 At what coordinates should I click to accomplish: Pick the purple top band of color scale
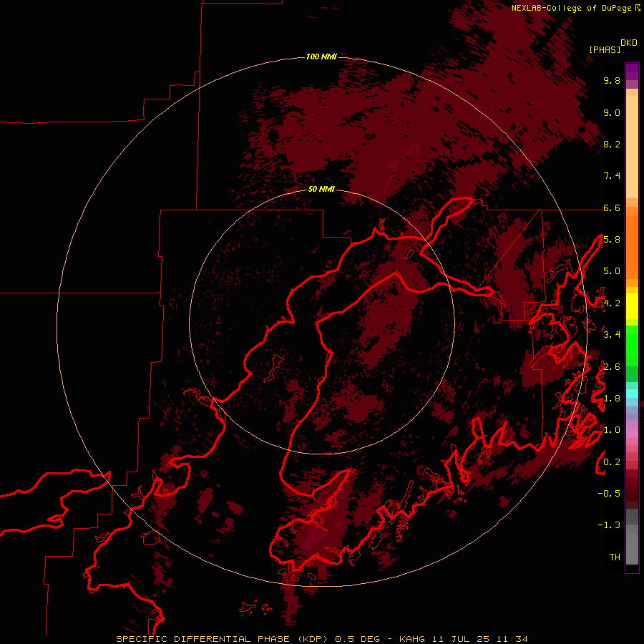tap(632, 72)
